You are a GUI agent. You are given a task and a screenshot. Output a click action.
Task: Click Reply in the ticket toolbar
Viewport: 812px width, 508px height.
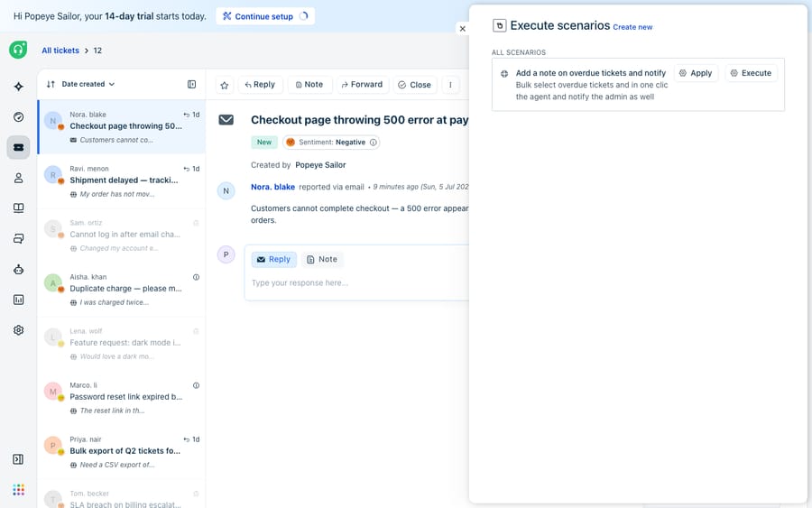[260, 85]
